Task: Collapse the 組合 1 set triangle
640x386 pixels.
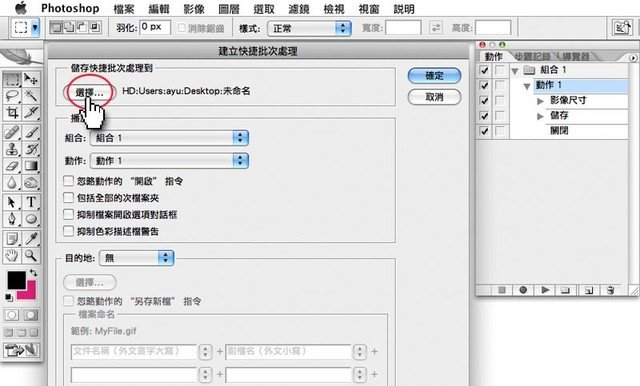Action: pos(515,71)
